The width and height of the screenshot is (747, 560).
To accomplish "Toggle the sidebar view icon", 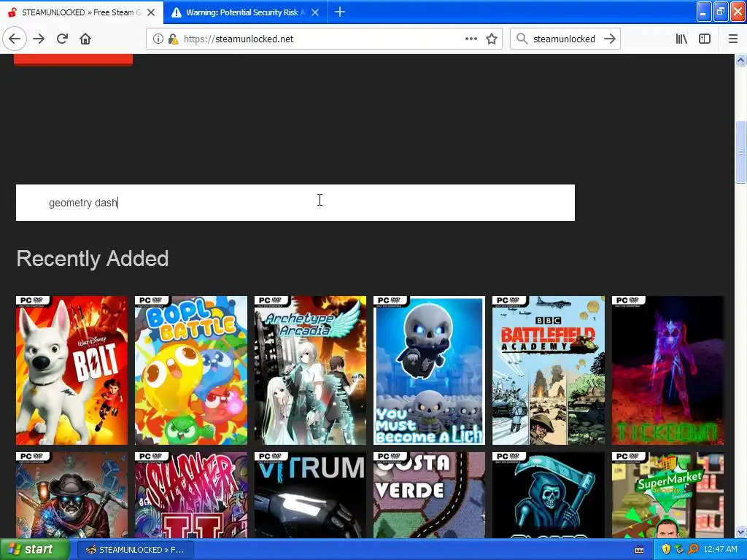I will point(705,39).
